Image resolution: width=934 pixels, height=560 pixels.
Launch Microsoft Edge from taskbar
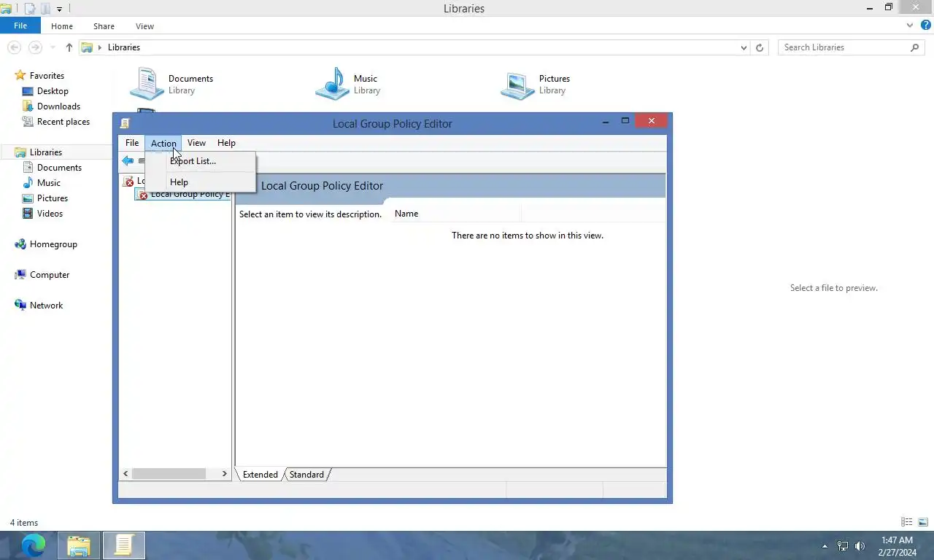coord(33,545)
